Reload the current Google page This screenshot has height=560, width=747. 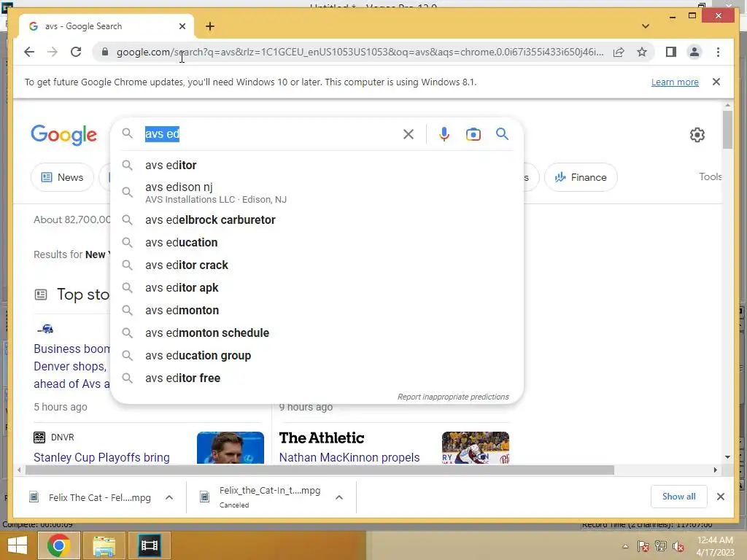76,52
